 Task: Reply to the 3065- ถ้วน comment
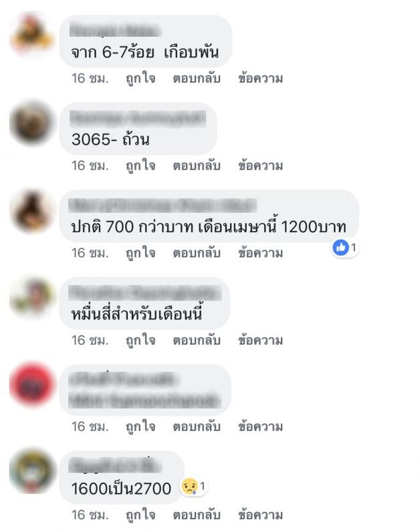(x=197, y=166)
